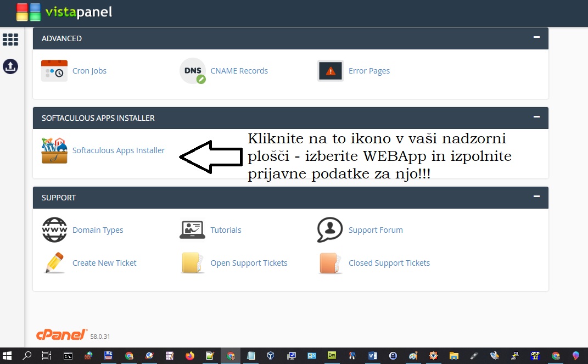Open the Domain Types link
Image resolution: width=588 pixels, height=364 pixels.
coord(98,230)
